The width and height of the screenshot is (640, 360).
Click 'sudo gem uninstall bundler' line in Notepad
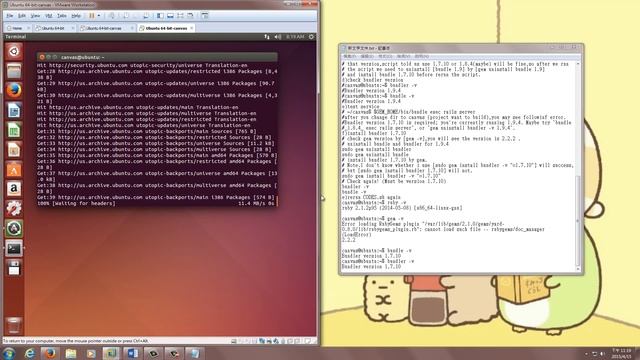[377, 149]
